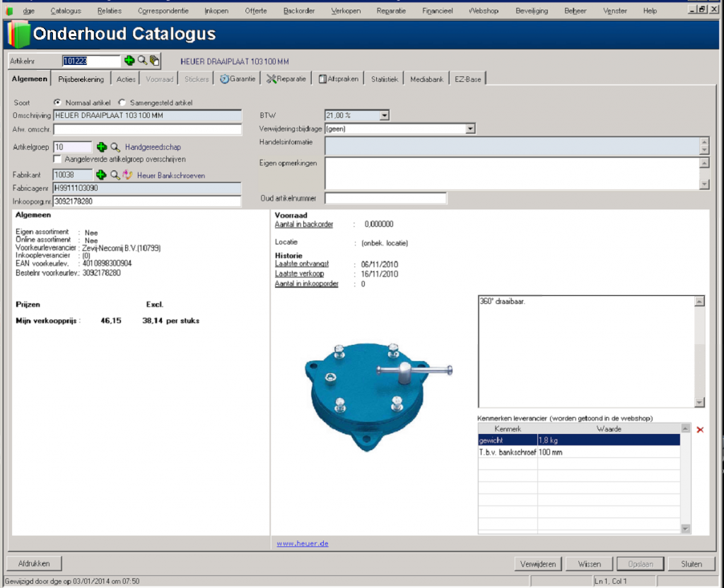This screenshot has width=724, height=588.
Task: Click the green plus icon next to Fabrikant
Action: tap(102, 175)
